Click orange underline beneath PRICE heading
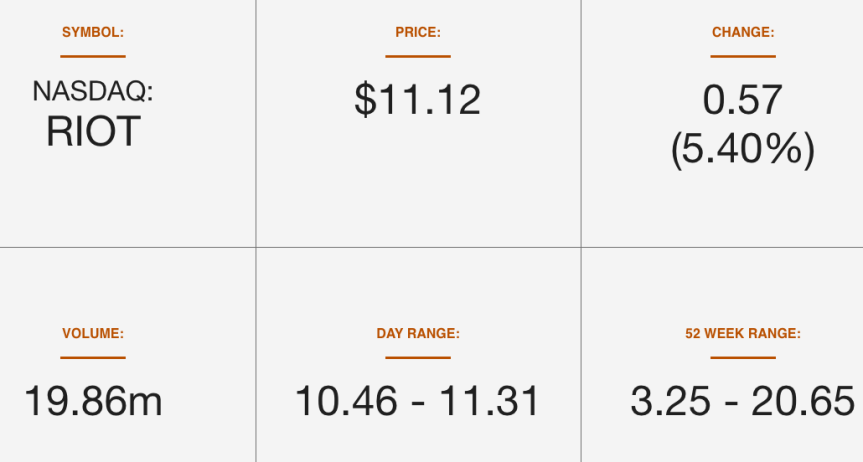 coord(418,56)
